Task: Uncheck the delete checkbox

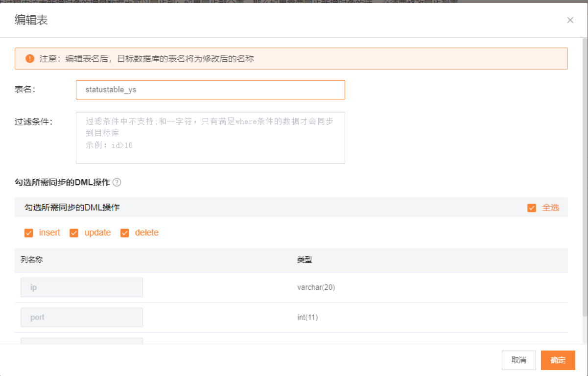Action: point(125,233)
